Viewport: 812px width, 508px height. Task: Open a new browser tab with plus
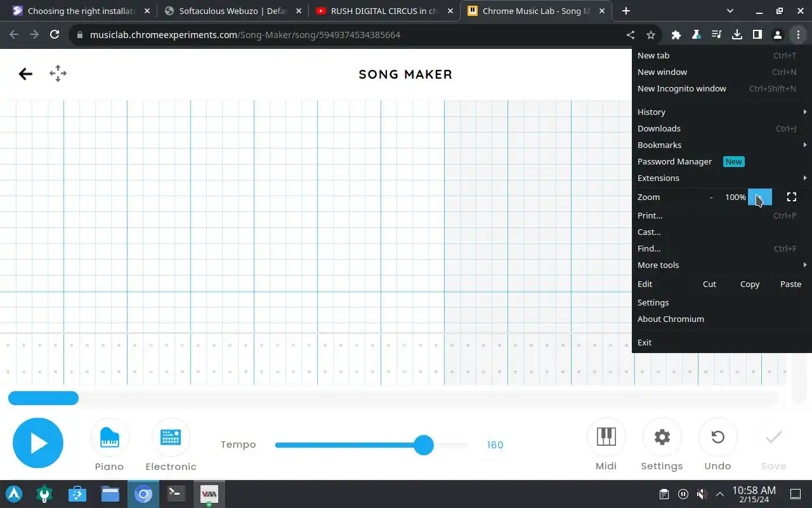point(625,11)
